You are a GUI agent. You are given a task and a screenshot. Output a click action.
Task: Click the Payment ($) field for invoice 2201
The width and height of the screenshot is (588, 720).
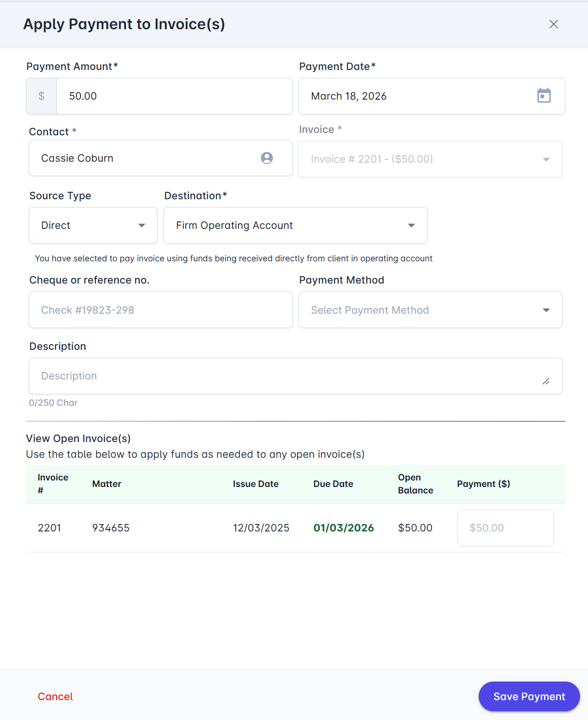tap(506, 528)
